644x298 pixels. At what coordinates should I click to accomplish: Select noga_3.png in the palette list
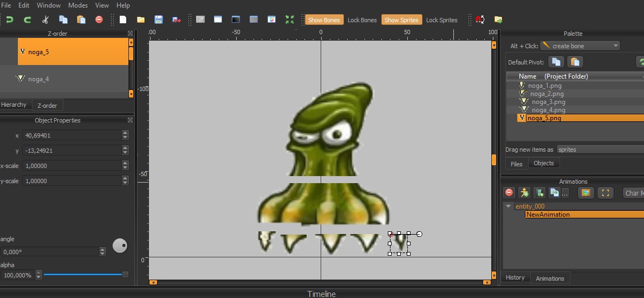pyautogui.click(x=548, y=102)
